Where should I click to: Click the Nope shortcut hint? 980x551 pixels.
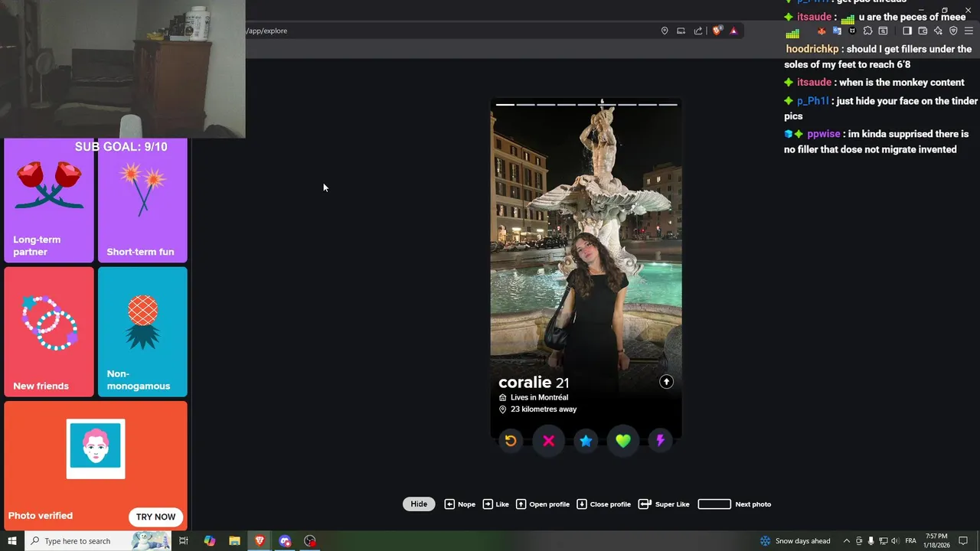(460, 504)
